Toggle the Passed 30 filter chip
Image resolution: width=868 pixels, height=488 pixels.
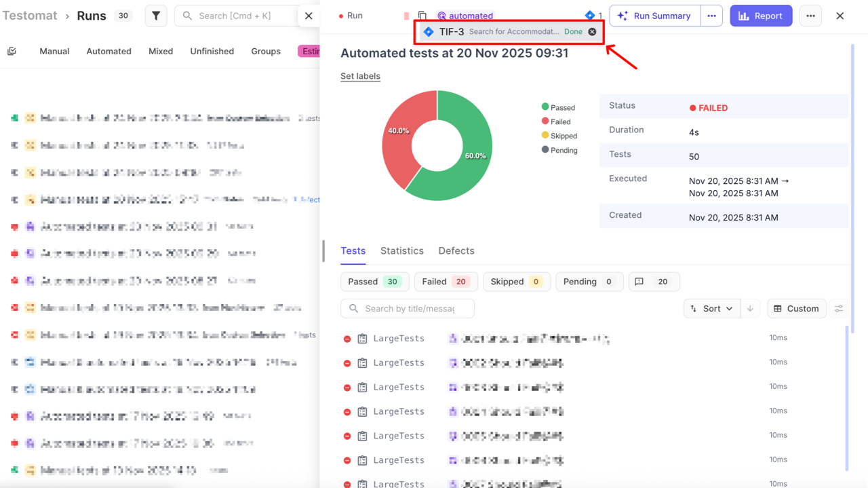pyautogui.click(x=374, y=282)
